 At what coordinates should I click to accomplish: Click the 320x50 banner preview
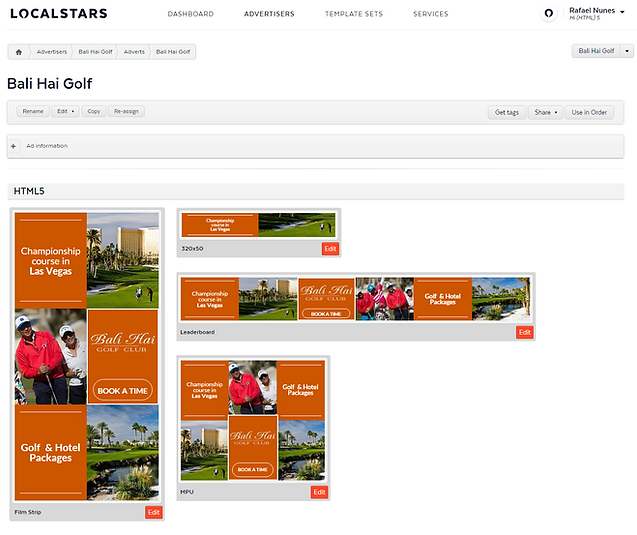pos(258,225)
